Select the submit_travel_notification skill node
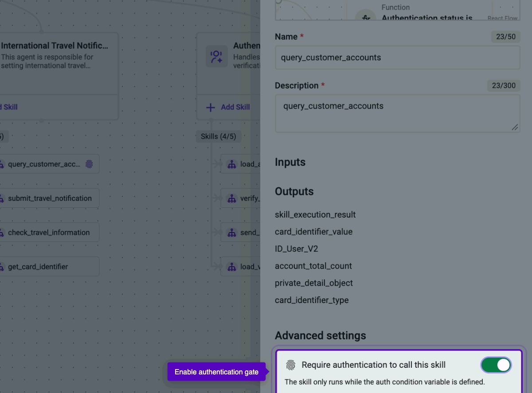 pyautogui.click(x=49, y=198)
